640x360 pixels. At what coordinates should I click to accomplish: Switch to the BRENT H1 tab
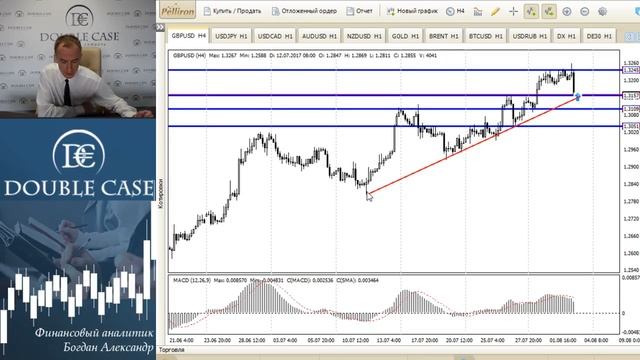point(444,36)
